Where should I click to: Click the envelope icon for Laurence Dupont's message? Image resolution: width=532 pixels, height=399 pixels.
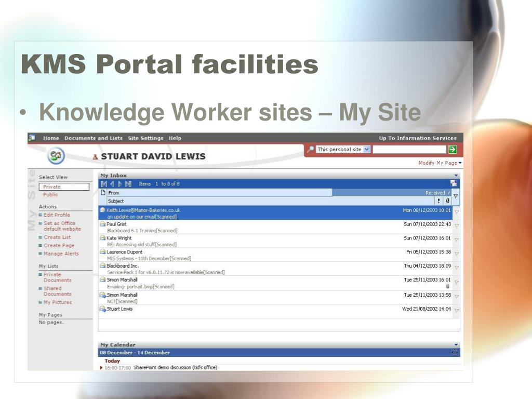point(102,252)
